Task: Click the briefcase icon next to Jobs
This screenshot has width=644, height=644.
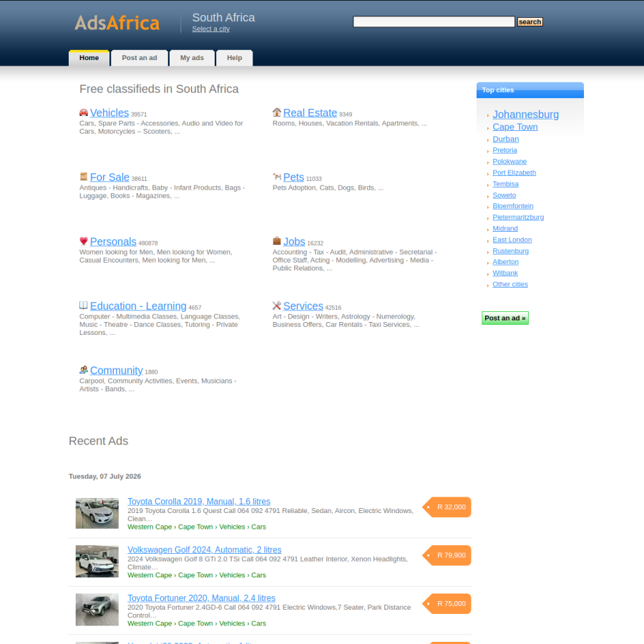Action: (277, 240)
